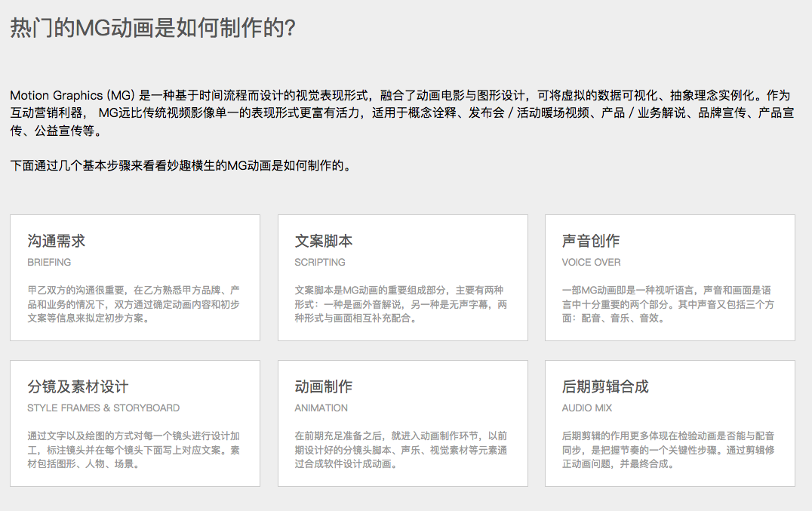This screenshot has width=812, height=511.
Task: Select the description starting with 文案脚本是MG动画
Action: 401,303
